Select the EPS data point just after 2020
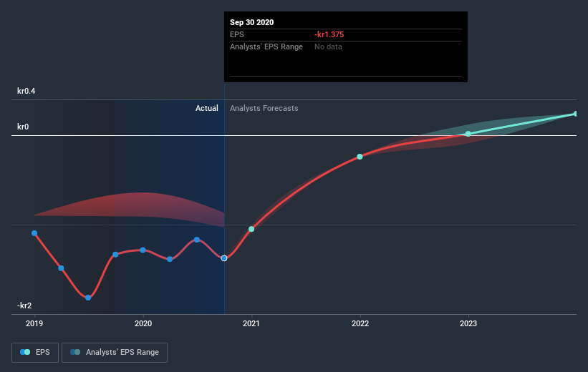The image size is (588, 372). point(170,259)
